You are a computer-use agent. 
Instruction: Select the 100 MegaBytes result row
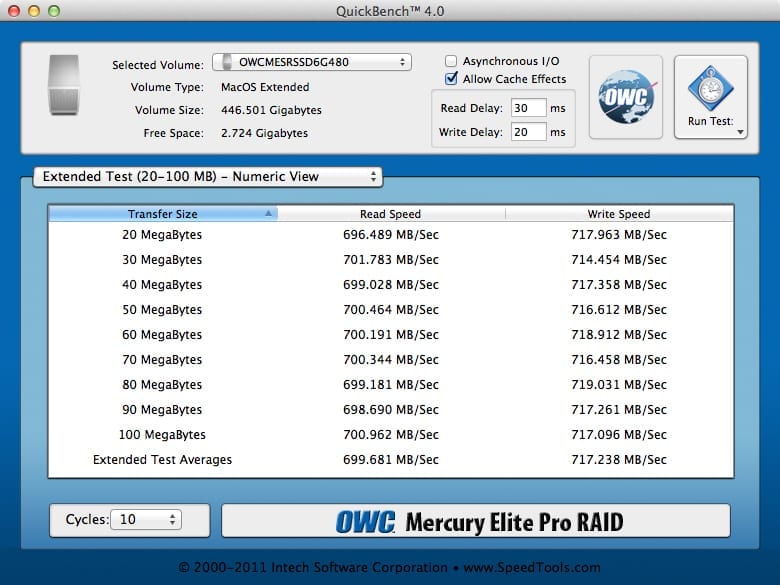pyautogui.click(x=390, y=435)
